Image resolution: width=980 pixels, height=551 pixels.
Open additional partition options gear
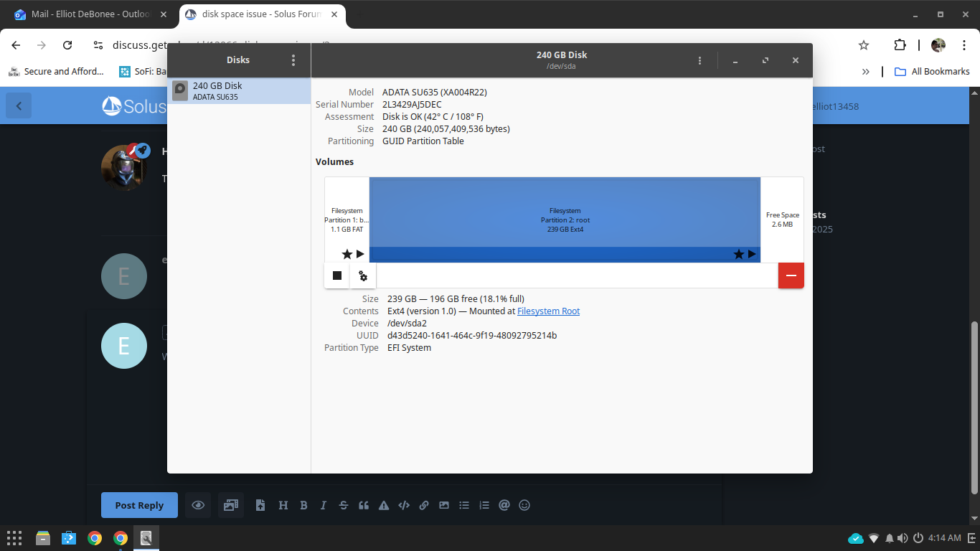(363, 275)
